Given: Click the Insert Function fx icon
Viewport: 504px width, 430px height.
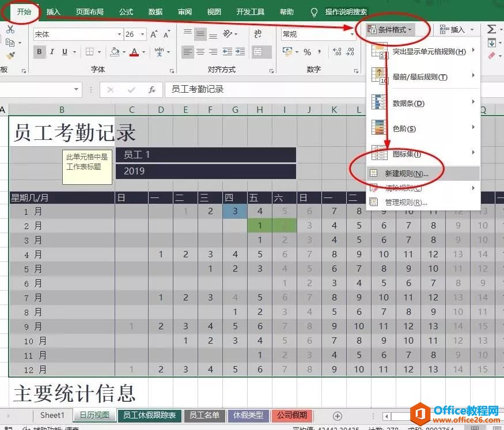Looking at the screenshot, I should pyautogui.click(x=151, y=90).
